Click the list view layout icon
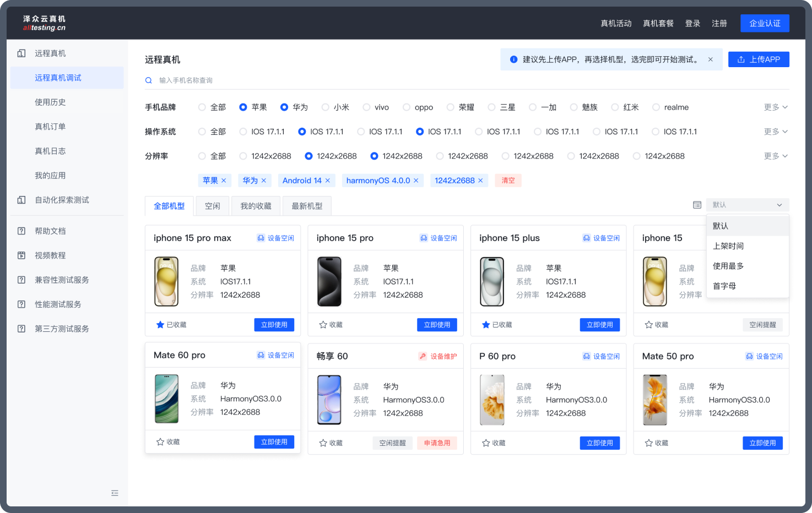The width and height of the screenshot is (812, 513). [697, 205]
